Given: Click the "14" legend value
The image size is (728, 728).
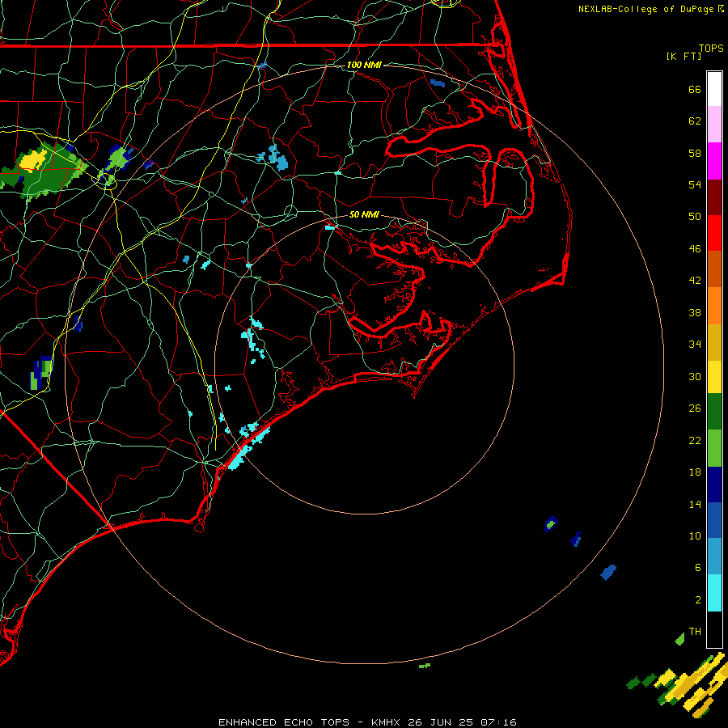Looking at the screenshot, I should pyautogui.click(x=695, y=504).
